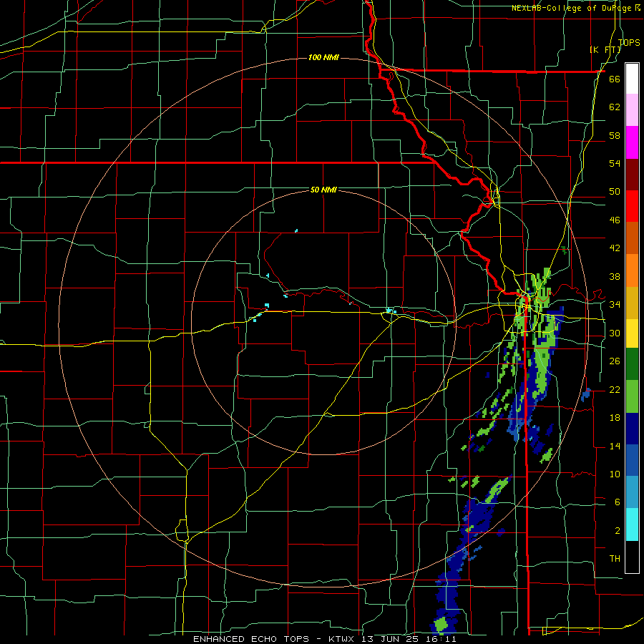This screenshot has height=644, width=644.
Task: Click the gold legend color segment
Action: coord(632,303)
